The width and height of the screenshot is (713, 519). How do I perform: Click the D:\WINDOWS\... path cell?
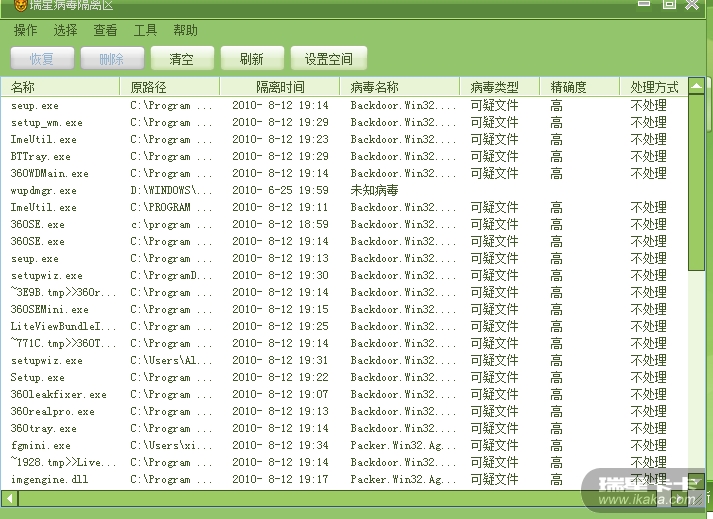(171, 190)
